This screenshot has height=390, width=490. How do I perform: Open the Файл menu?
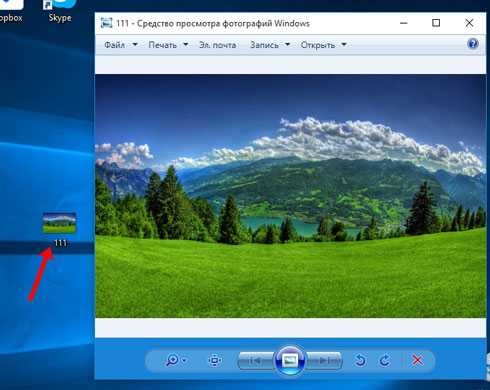(x=114, y=45)
